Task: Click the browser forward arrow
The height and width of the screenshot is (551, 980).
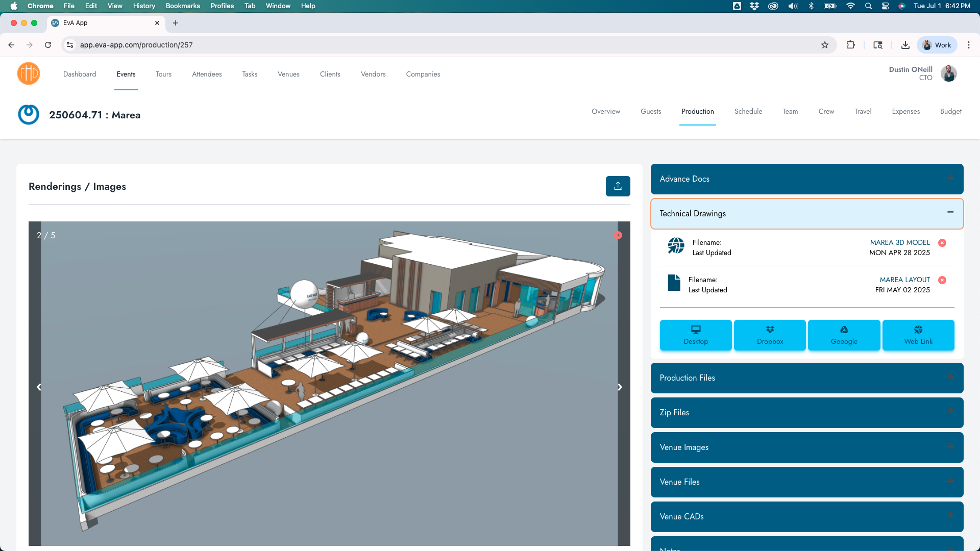Action: tap(30, 45)
